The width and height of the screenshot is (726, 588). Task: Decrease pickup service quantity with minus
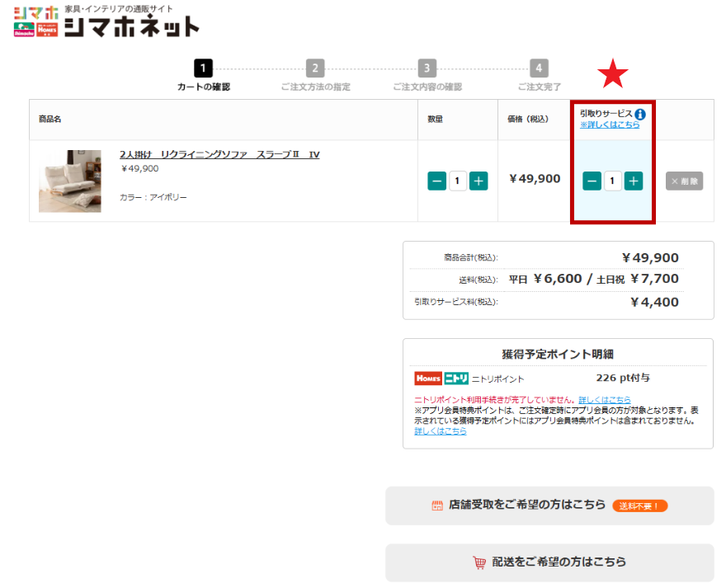click(x=592, y=181)
